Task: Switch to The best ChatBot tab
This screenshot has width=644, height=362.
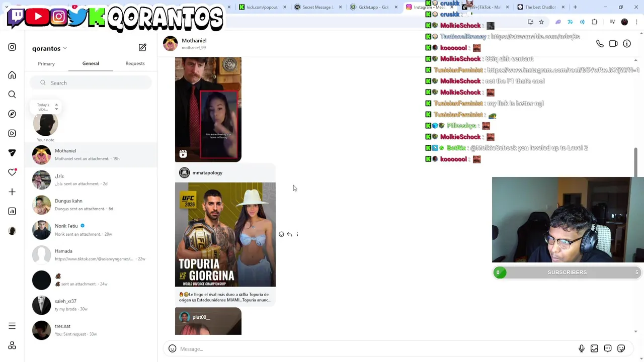Action: 540,7
